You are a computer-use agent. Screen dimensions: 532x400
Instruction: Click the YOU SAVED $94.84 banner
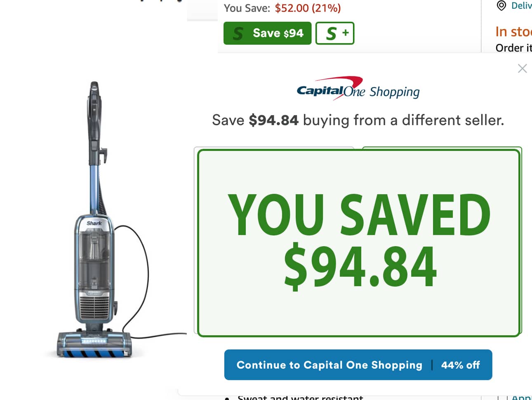358,243
